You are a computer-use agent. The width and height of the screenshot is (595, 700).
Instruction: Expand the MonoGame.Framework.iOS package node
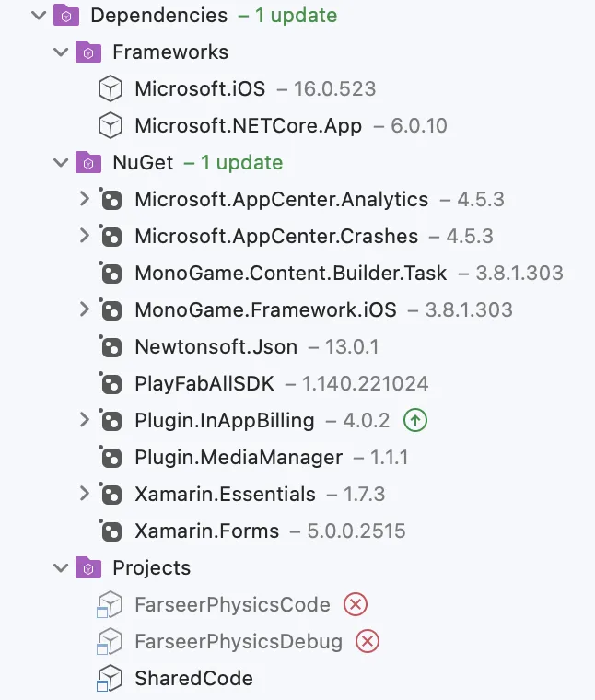(84, 309)
